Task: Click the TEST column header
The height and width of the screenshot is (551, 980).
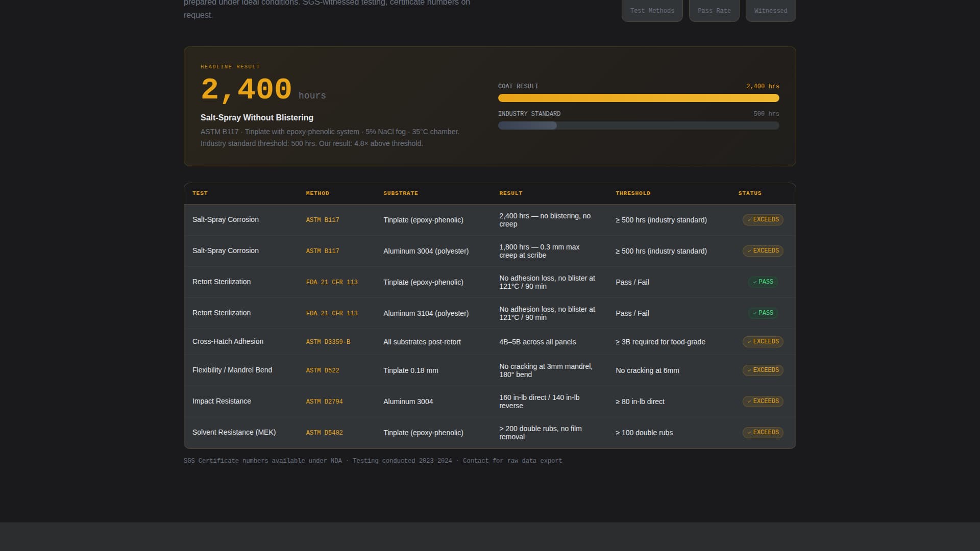Action: [200, 193]
